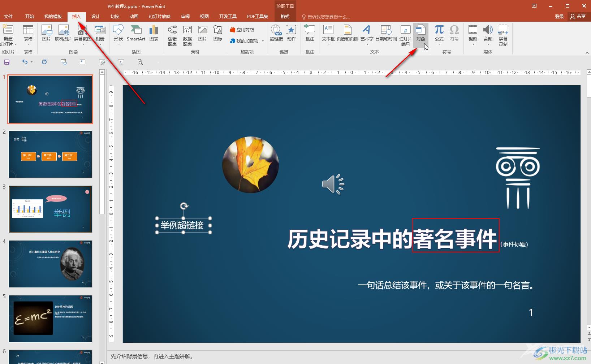The height and width of the screenshot is (364, 591).
Task: Click the Share (共享) button
Action: [578, 16]
